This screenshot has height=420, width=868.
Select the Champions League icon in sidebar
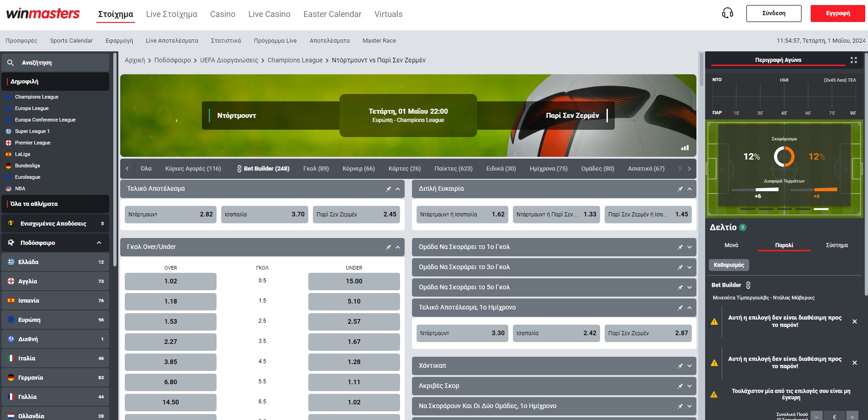click(7, 97)
